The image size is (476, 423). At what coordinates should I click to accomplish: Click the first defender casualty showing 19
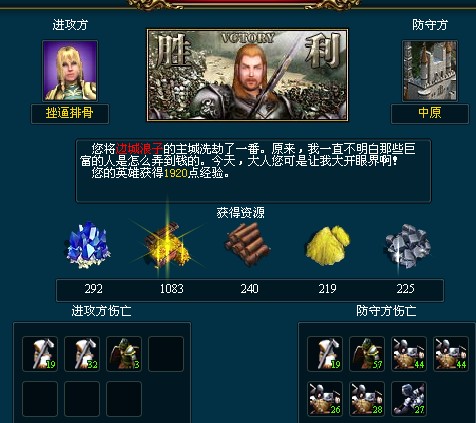click(325, 354)
